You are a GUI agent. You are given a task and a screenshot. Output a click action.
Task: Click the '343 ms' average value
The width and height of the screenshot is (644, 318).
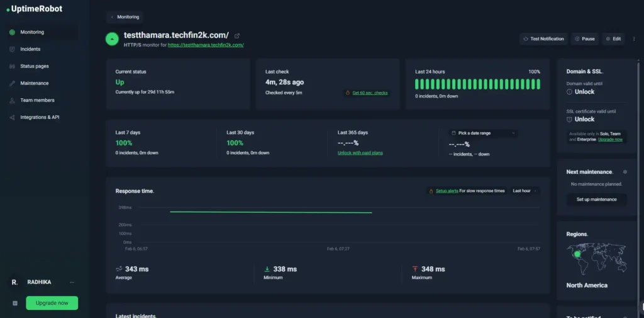[x=136, y=269]
